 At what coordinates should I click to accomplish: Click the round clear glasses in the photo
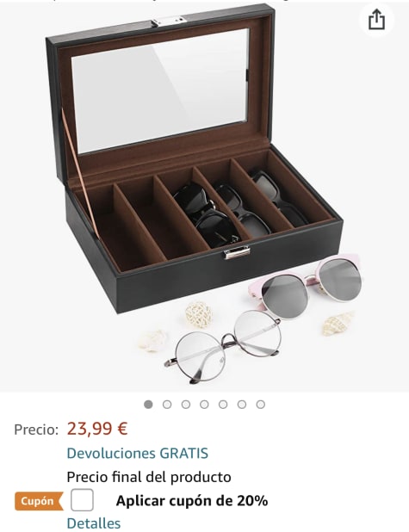click(224, 346)
